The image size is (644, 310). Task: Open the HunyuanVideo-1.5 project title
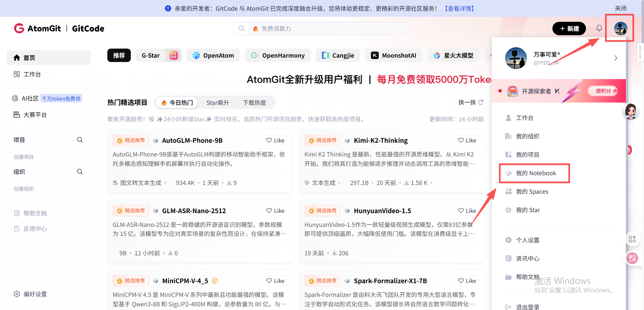pos(382,211)
